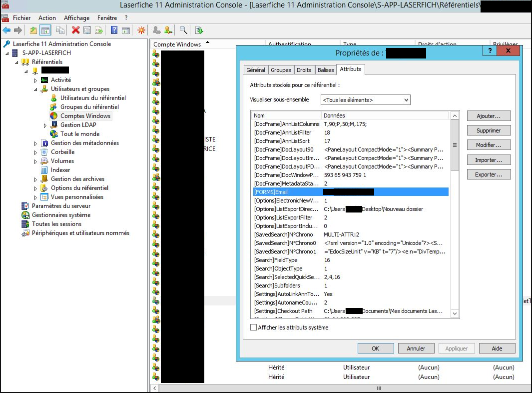Viewport: 532px width, 393px height.
Task: Select the [Search]FieldType attribute row
Action: coord(351,260)
